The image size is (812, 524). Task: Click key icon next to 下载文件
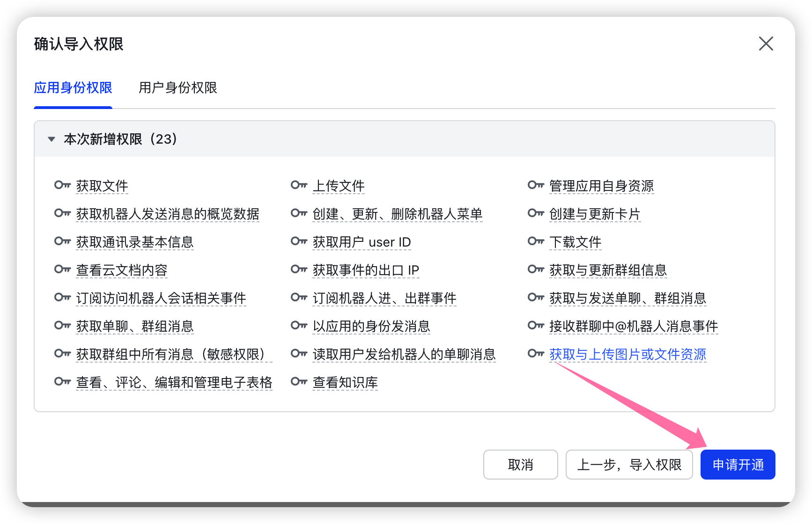(536, 241)
